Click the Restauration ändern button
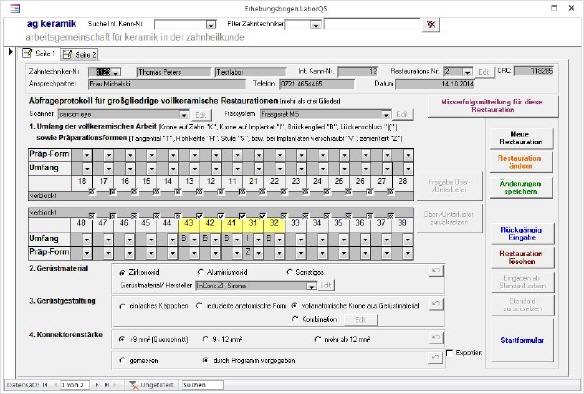The width and height of the screenshot is (584, 394). [x=521, y=162]
